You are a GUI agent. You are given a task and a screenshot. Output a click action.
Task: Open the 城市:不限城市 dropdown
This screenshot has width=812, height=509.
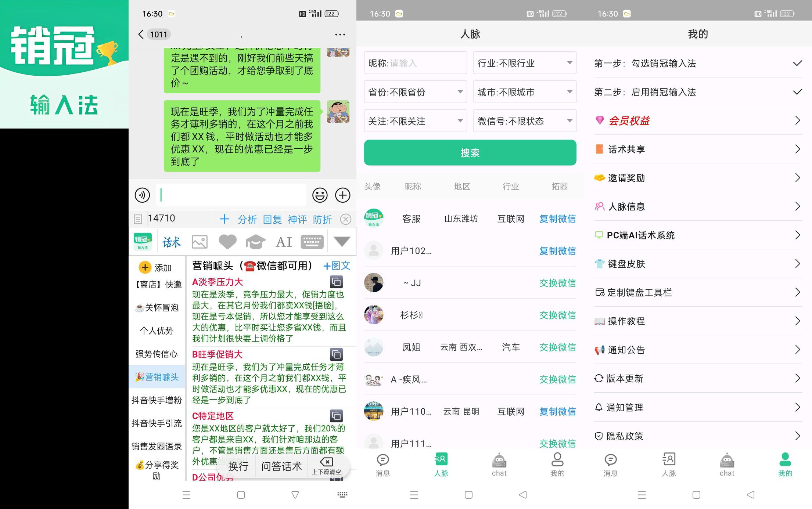[525, 92]
